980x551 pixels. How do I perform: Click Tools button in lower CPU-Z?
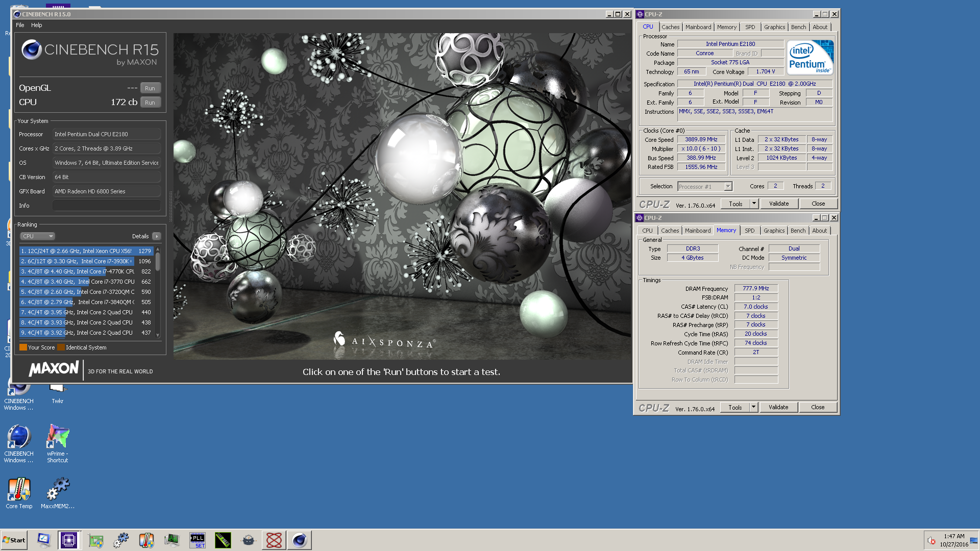tap(735, 407)
